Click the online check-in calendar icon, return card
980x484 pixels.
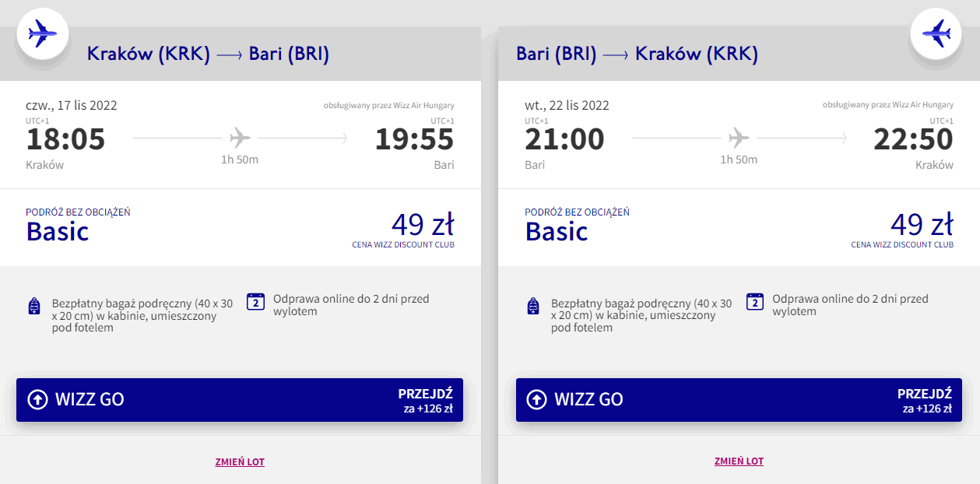coord(754,302)
